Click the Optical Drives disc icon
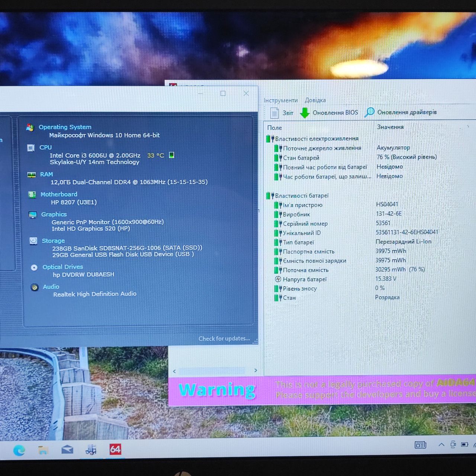 pos(34,267)
